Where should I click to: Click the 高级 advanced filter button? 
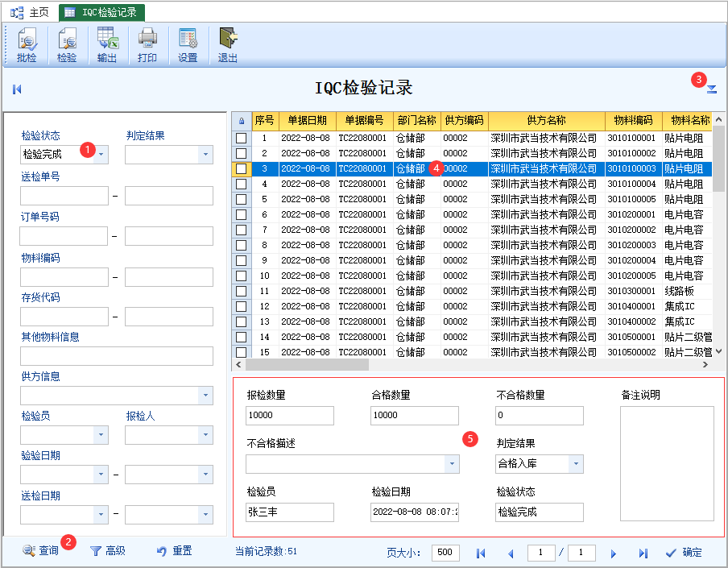[108, 551]
